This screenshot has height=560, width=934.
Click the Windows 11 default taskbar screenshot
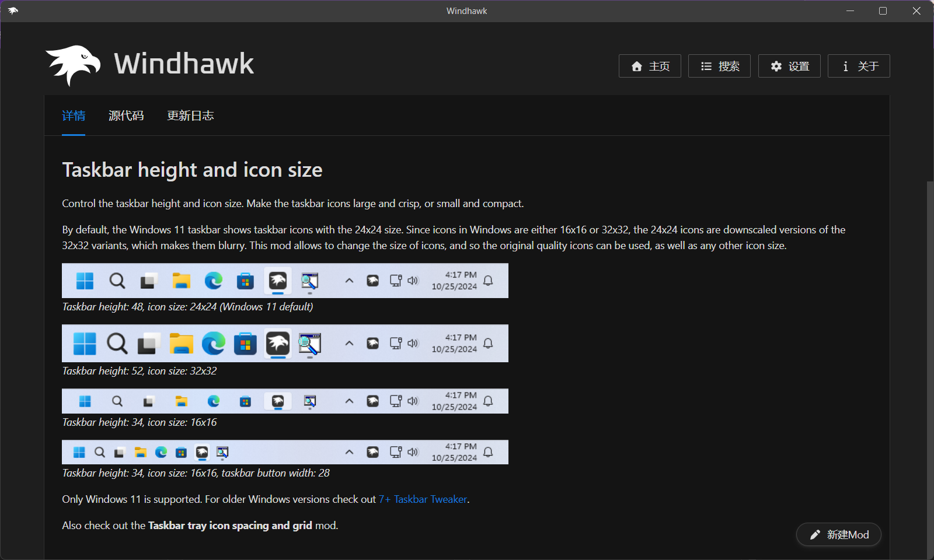[x=285, y=281]
